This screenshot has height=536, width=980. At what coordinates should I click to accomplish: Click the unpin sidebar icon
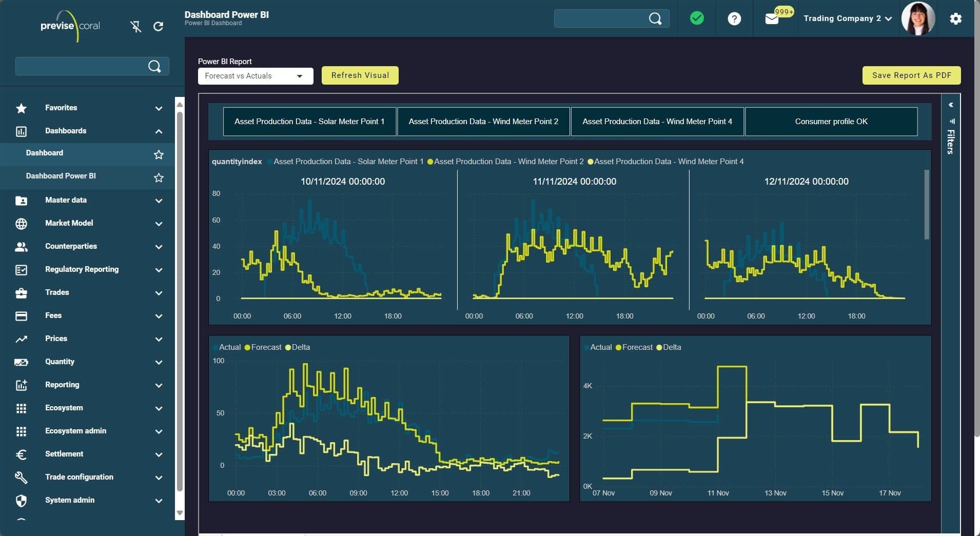pos(135,26)
